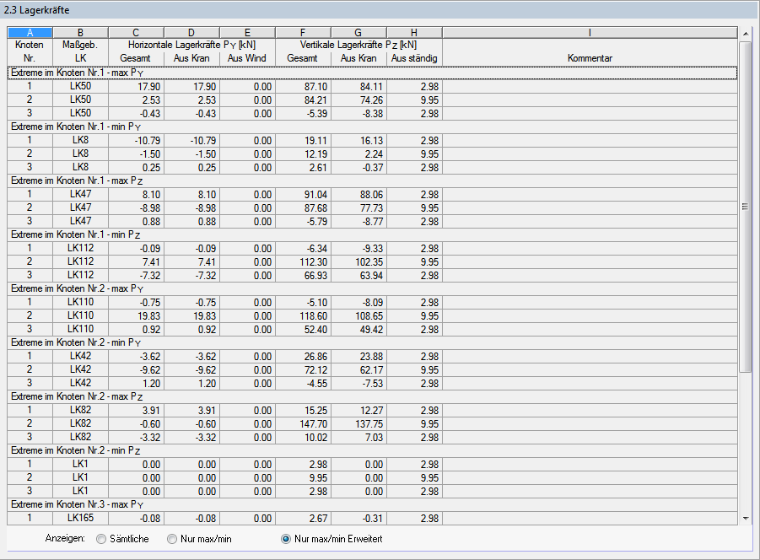Viewport: 760px width, 560px height.
Task: Click the 'Extreme im Knoten Nr.1 - min PY' row
Action: (372, 127)
